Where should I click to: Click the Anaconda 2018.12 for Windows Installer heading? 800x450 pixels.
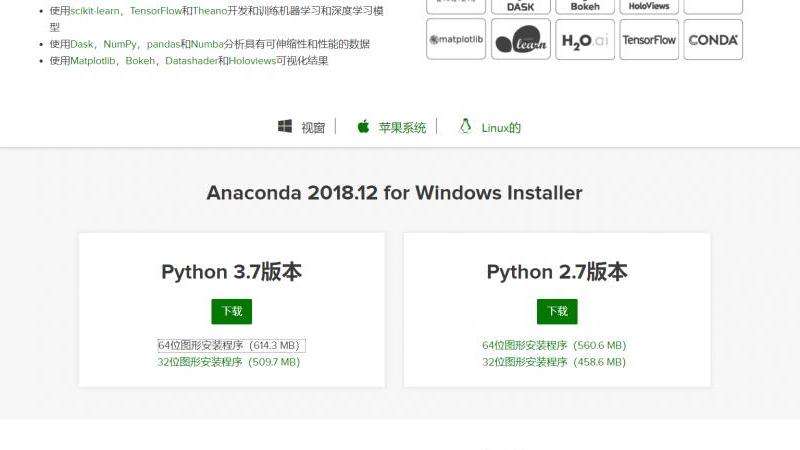(394, 193)
